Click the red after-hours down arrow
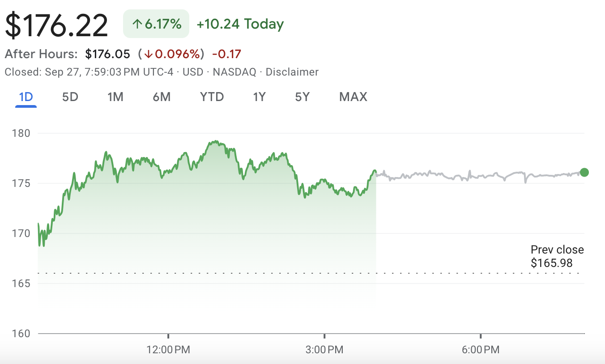The height and width of the screenshot is (364, 605). point(149,55)
